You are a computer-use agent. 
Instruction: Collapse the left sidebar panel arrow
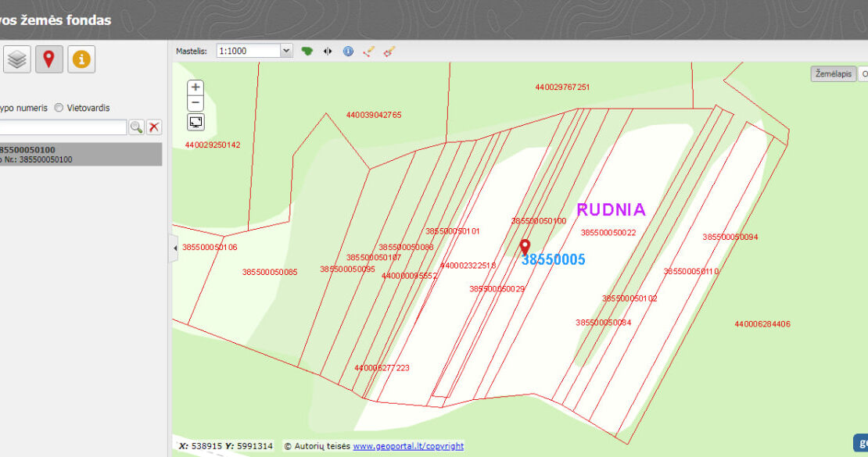174,248
